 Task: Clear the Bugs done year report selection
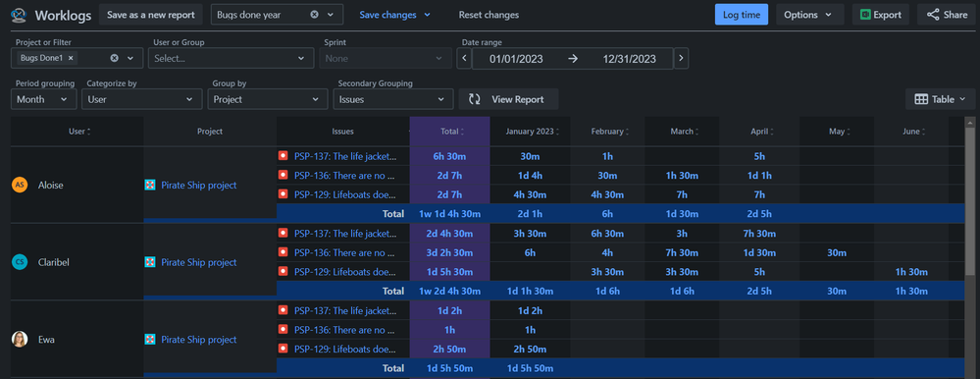tap(314, 15)
